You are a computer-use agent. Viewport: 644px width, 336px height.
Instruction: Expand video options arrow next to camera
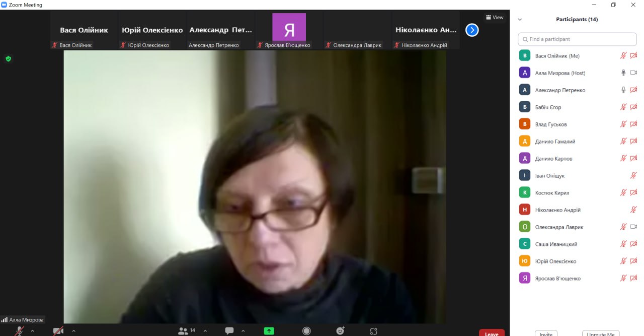click(73, 331)
